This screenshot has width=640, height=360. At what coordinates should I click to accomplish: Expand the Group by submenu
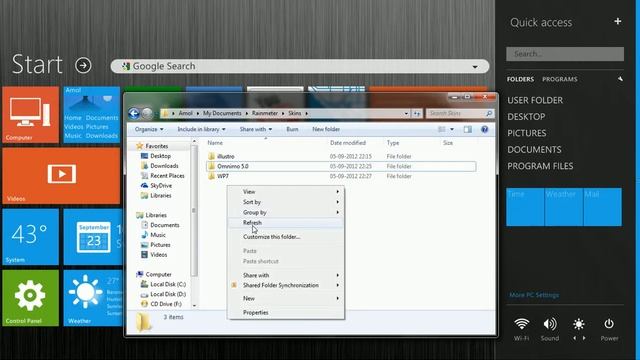[286, 212]
